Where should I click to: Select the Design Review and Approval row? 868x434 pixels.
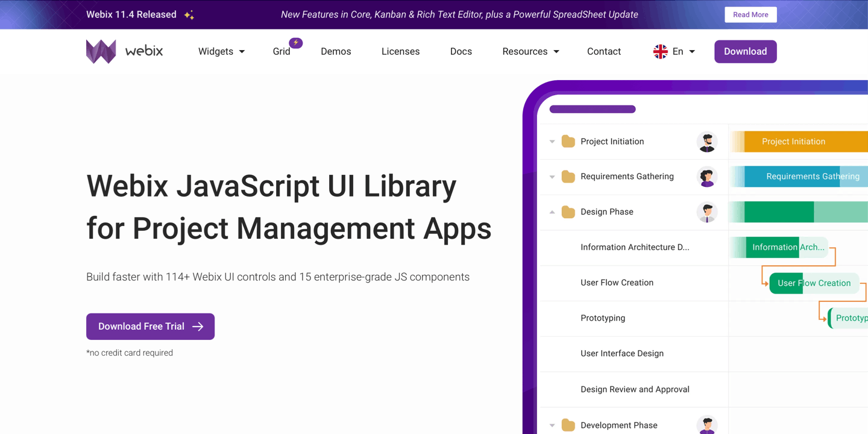634,389
